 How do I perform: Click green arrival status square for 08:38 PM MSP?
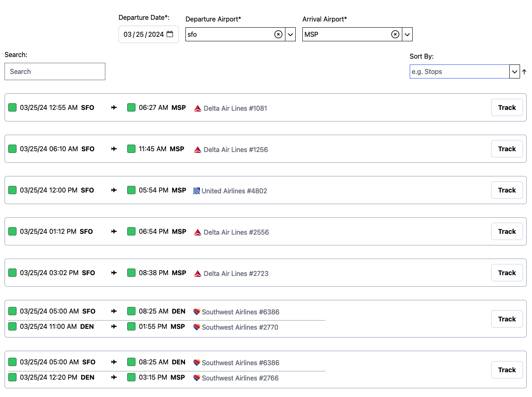click(x=131, y=273)
